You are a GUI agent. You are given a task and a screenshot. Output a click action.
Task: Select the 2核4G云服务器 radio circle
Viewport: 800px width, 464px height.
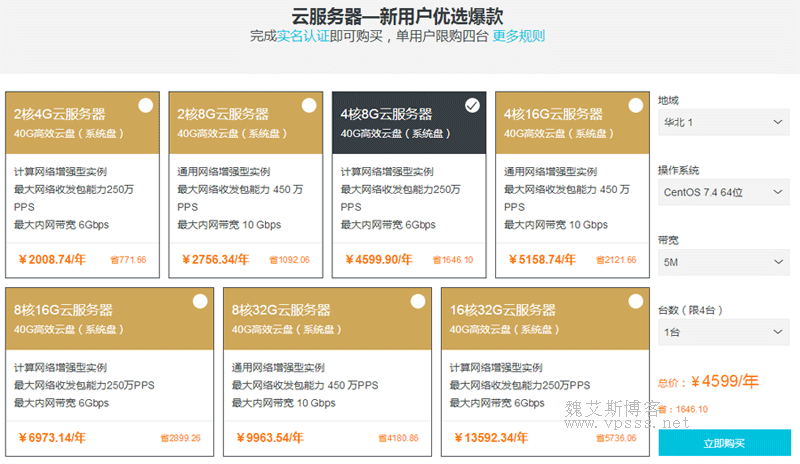pos(145,105)
